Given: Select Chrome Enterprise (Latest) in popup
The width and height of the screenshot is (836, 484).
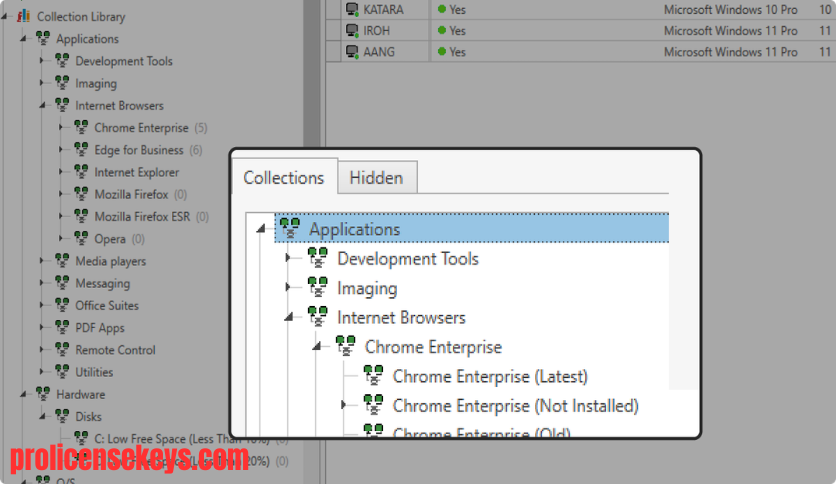Looking at the screenshot, I should click(490, 376).
